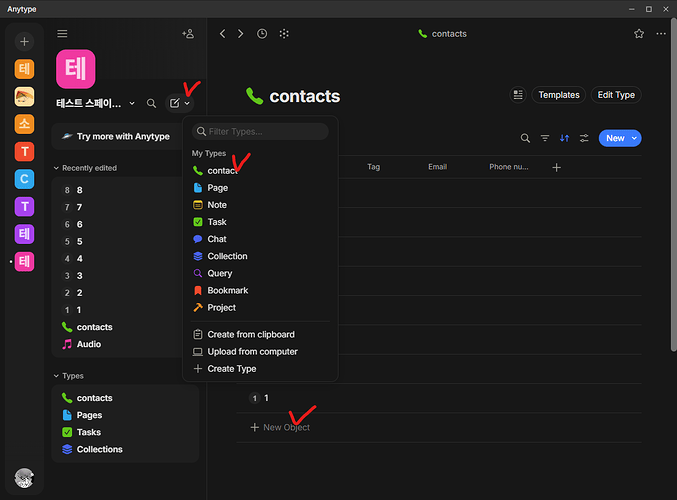The image size is (677, 500).
Task: Click the layout icon beside Templates
Action: (x=518, y=95)
